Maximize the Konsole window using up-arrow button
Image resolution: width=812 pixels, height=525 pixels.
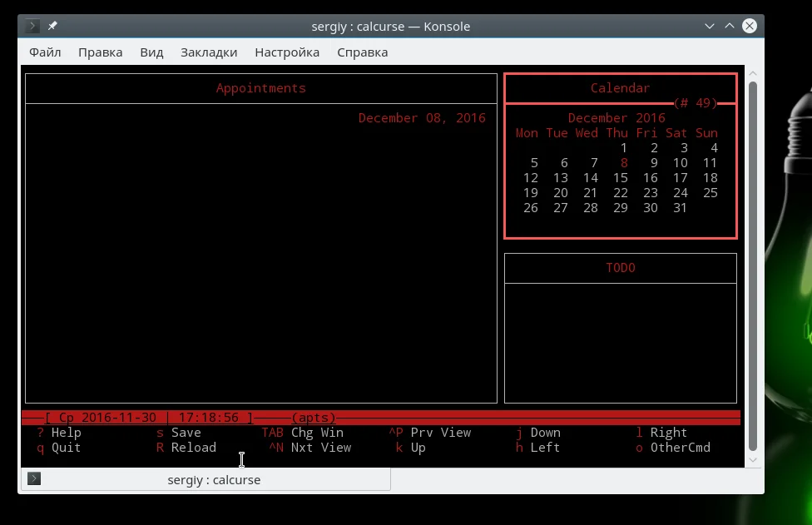tap(730, 26)
